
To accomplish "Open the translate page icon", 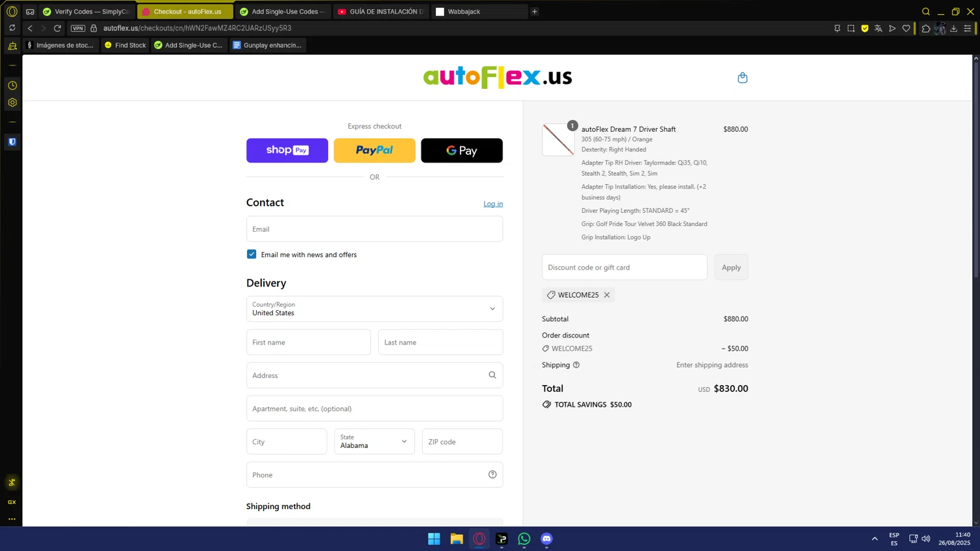I will (878, 28).
